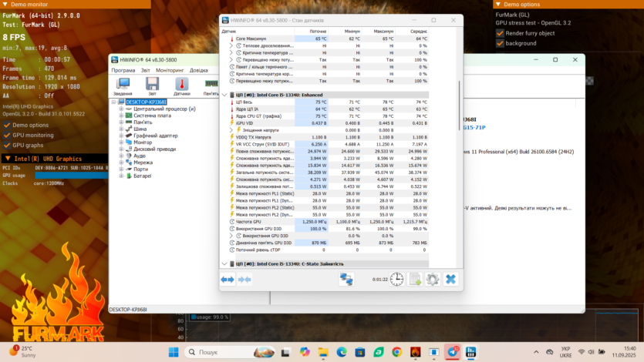
Task: Click the volume speaker tray icon
Action: point(591,352)
